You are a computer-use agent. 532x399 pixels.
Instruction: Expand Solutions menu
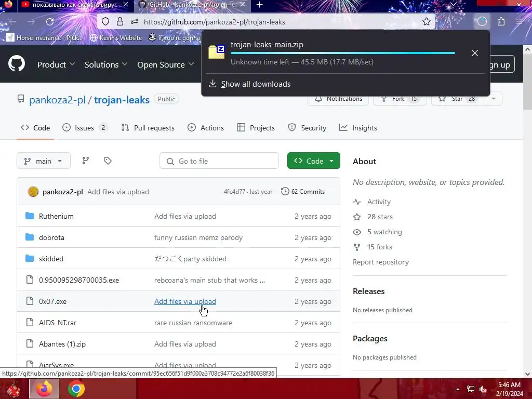pos(106,64)
